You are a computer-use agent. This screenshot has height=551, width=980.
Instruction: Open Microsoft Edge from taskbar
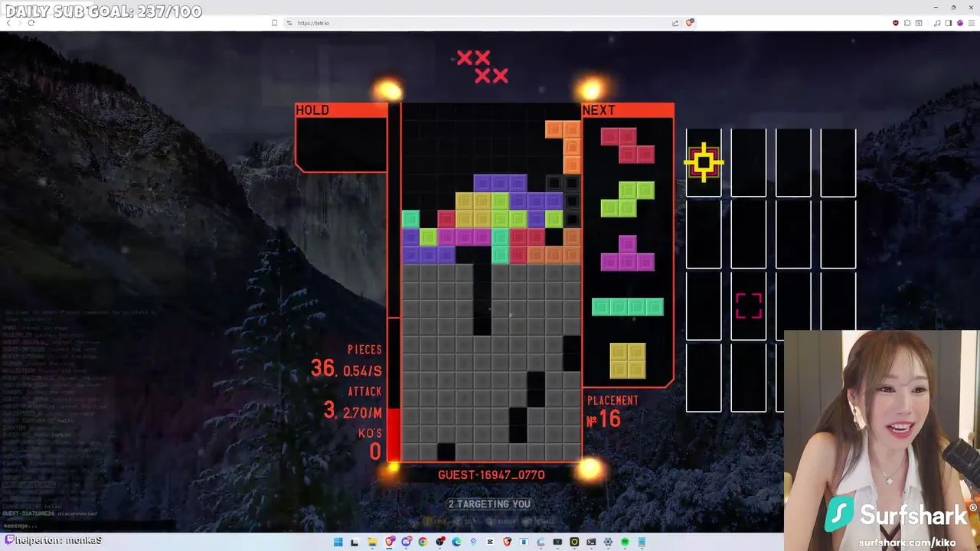(x=456, y=543)
